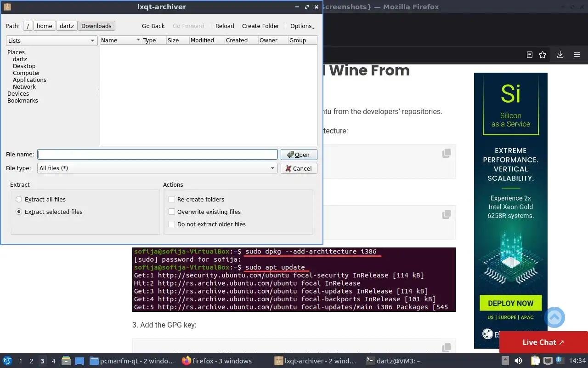Open clipboard manager tray icon
The height and width of the screenshot is (368, 588).
click(x=535, y=361)
